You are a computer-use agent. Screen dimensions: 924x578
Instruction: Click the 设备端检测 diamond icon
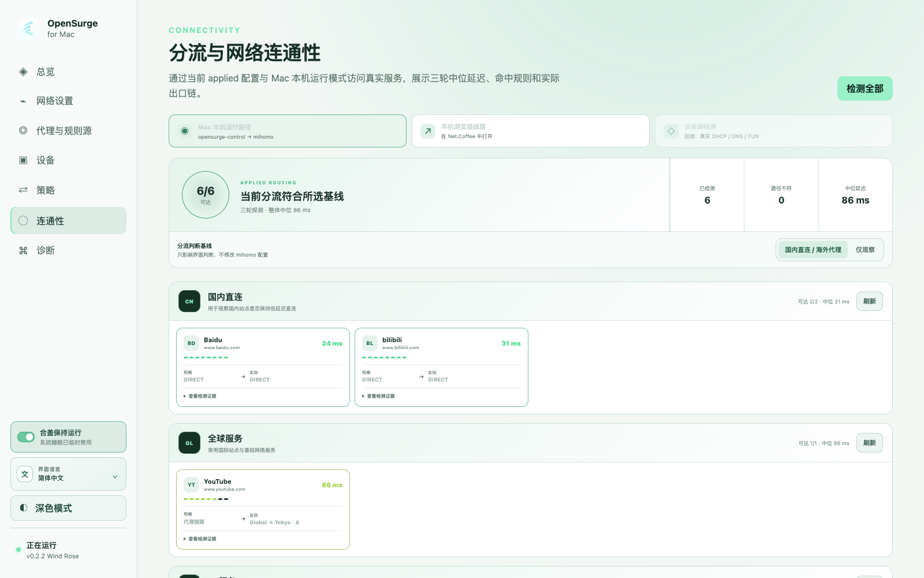(x=671, y=131)
